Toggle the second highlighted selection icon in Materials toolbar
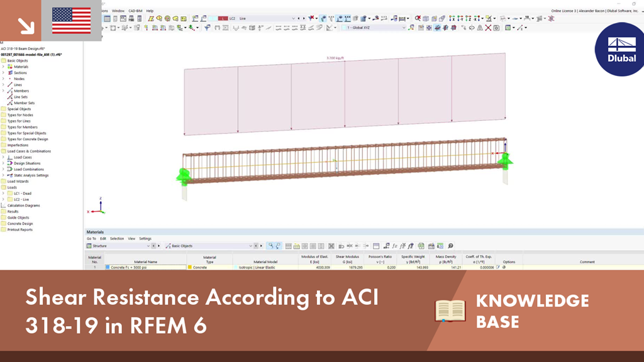This screenshot has width=644, height=362. coord(278,246)
